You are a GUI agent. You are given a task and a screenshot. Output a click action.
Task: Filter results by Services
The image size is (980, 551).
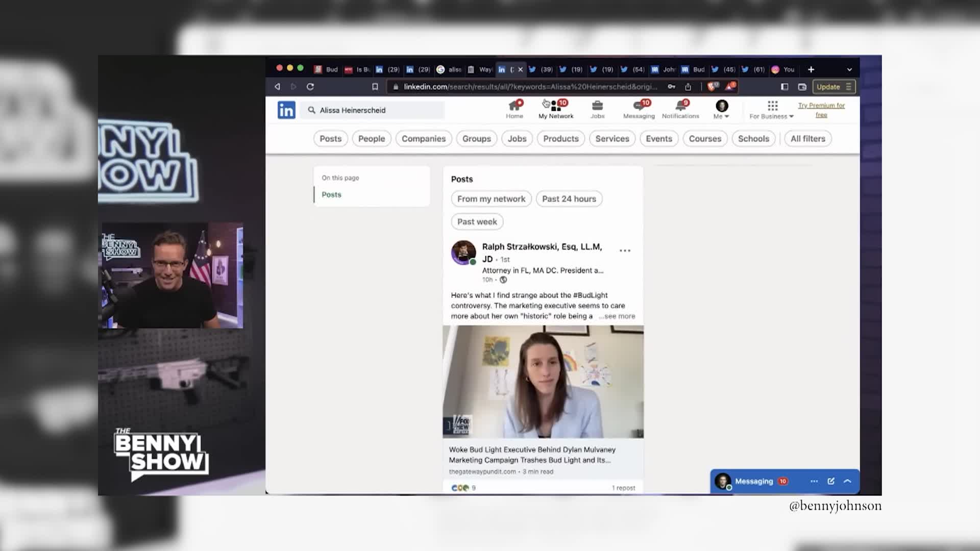pyautogui.click(x=612, y=139)
